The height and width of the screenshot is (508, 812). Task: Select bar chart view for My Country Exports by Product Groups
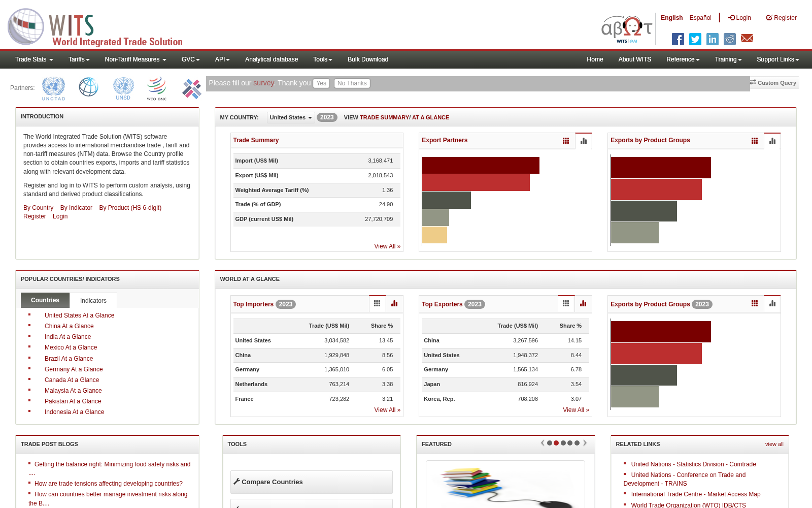pos(772,141)
